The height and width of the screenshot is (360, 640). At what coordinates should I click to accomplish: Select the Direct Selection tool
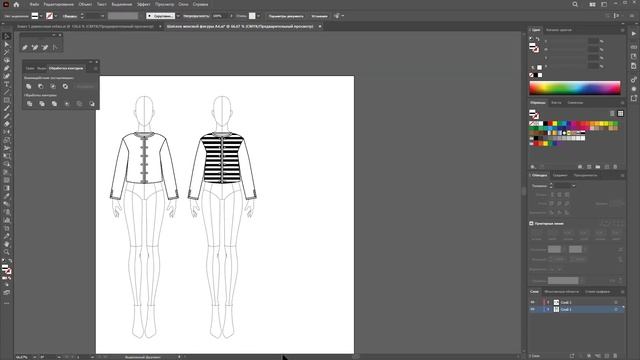pos(7,44)
